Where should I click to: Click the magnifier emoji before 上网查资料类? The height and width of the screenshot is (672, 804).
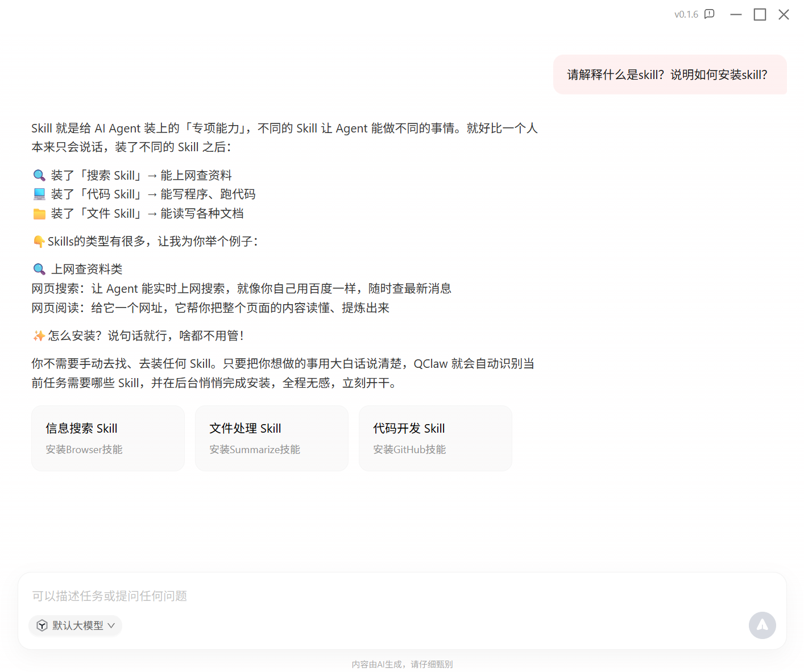(39, 269)
